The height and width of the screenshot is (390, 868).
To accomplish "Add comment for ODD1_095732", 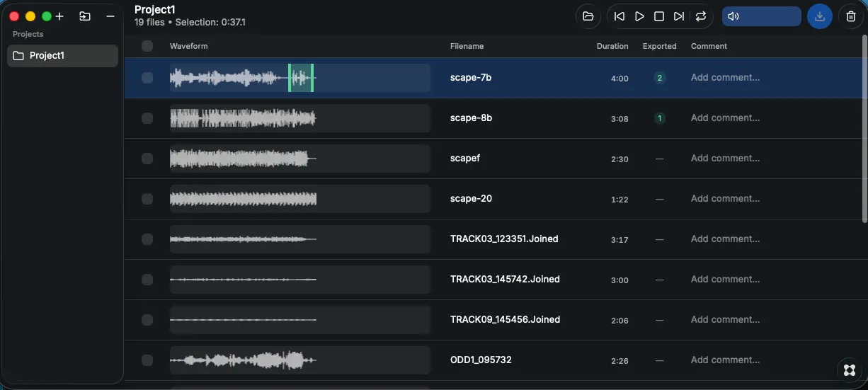I will [725, 360].
